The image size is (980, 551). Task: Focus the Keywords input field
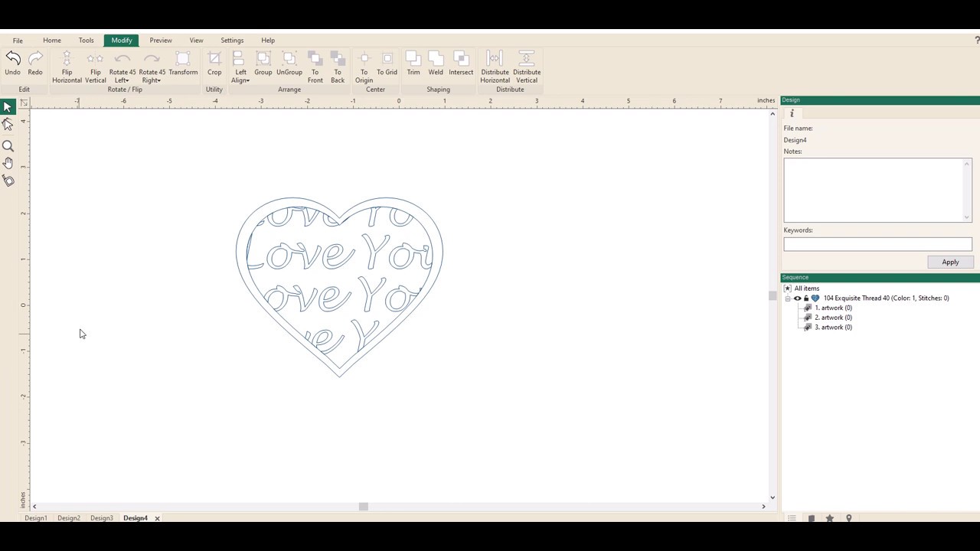[x=877, y=244]
